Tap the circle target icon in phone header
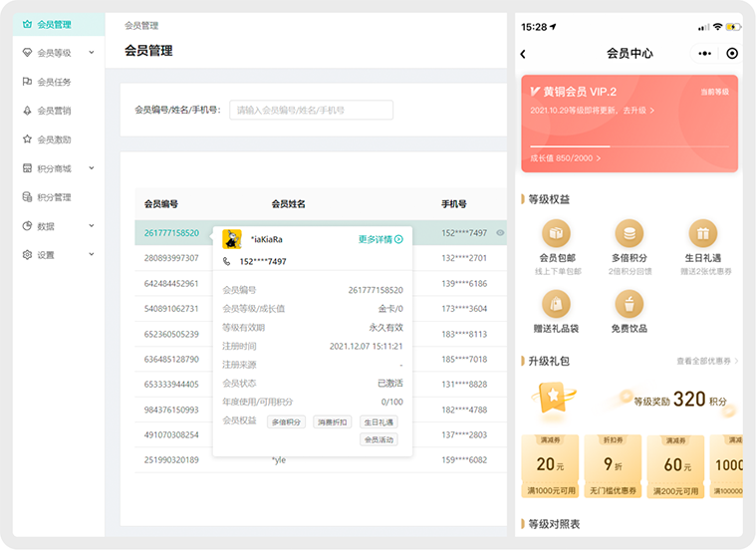 click(x=732, y=53)
